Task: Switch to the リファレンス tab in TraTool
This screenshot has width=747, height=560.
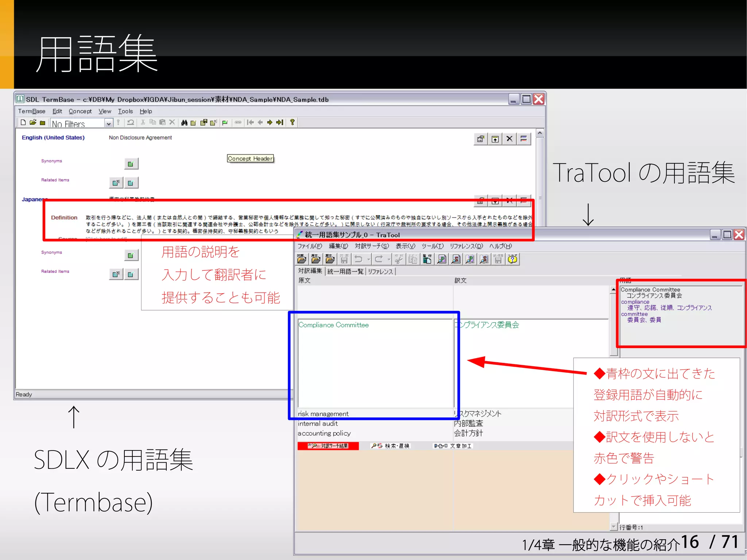Action: pos(380,271)
